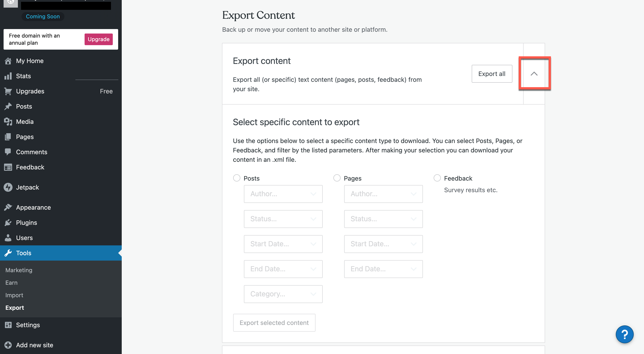Click the pink Upgrade button
Viewport: 644px width, 354px height.
(98, 39)
